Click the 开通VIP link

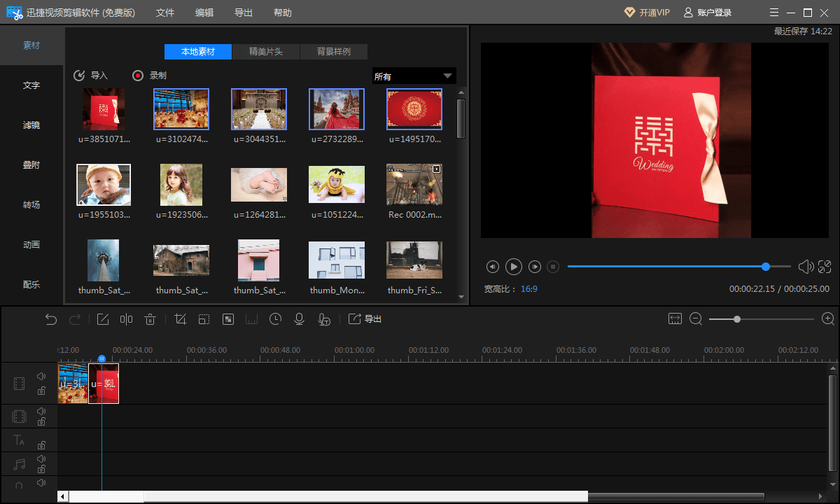pyautogui.click(x=647, y=13)
